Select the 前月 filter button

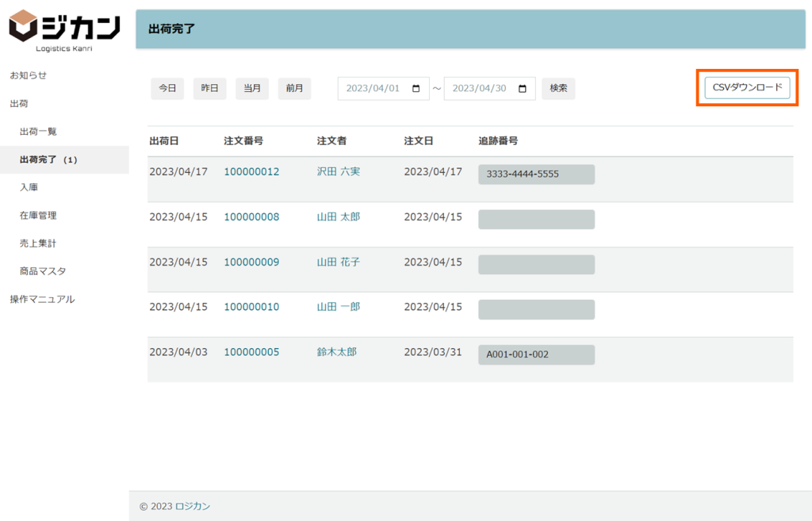pos(294,89)
